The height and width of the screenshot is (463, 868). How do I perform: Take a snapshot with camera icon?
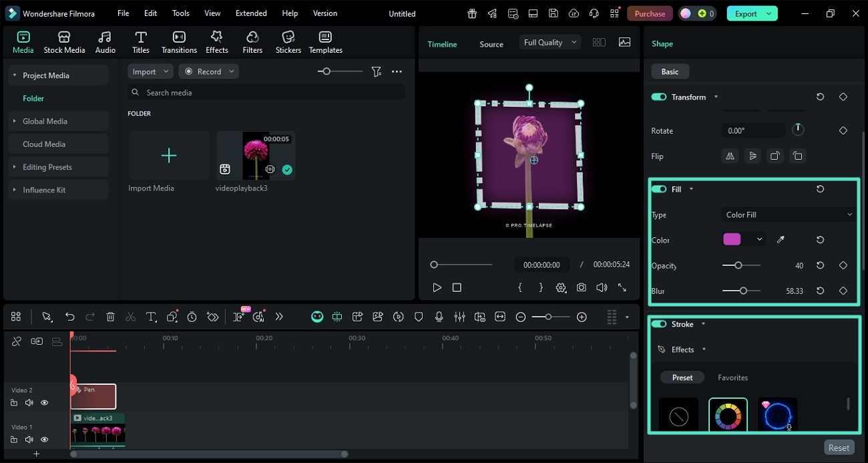(582, 287)
